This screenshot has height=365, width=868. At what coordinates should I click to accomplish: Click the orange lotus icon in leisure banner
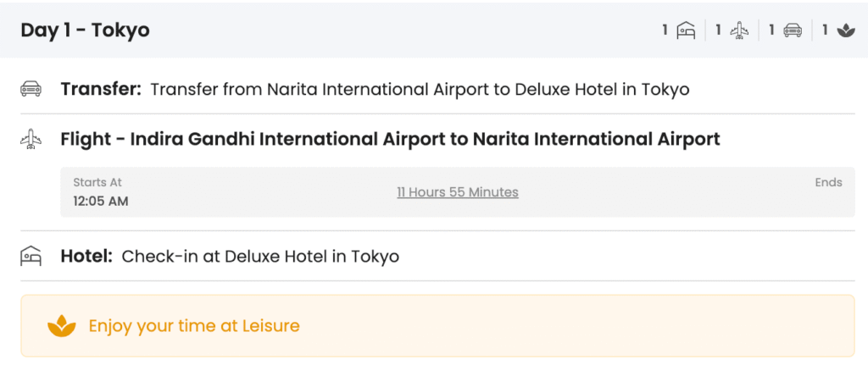(61, 326)
